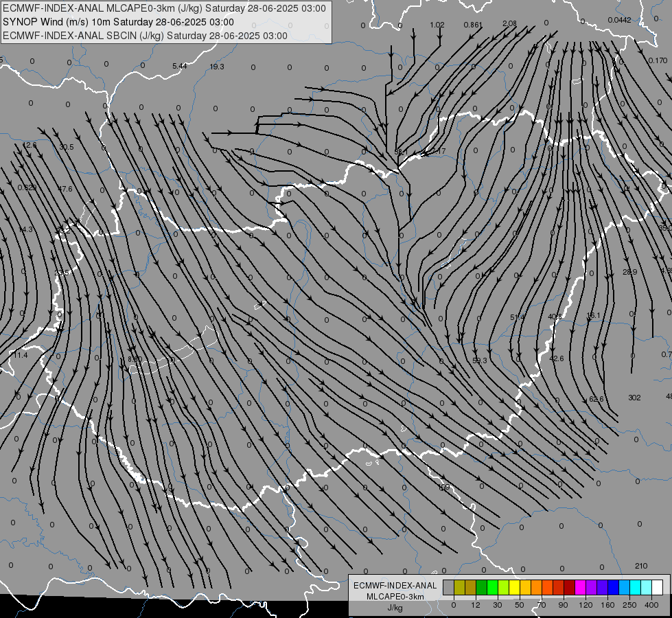Click the SYNOP Wind 10m title line
The width and height of the screenshot is (672, 618).
pos(118,22)
